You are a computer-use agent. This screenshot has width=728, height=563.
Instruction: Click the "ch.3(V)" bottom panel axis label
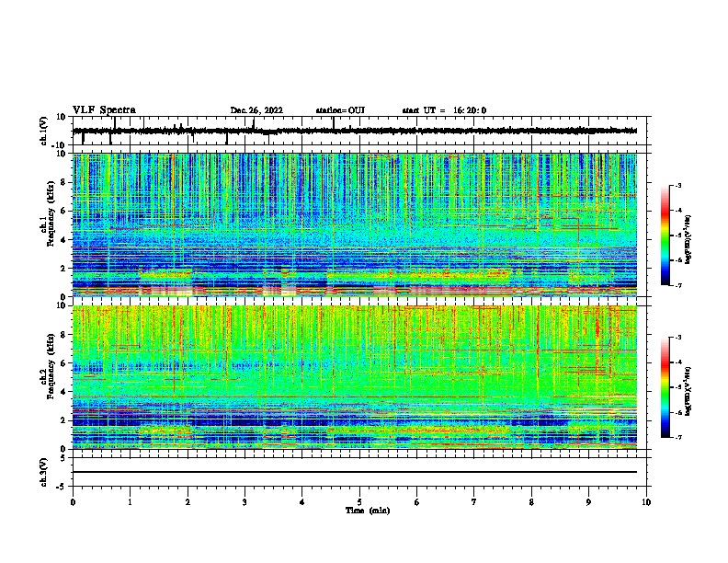44,472
